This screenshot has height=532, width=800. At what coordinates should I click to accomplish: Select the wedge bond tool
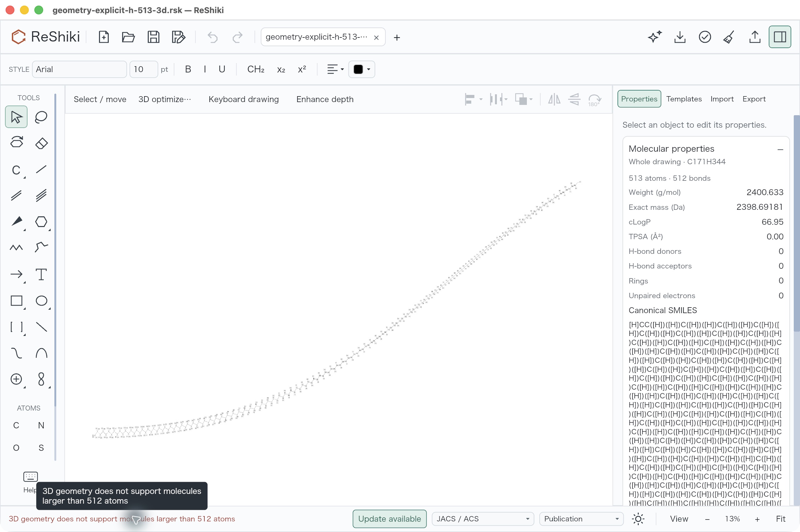[x=16, y=222]
